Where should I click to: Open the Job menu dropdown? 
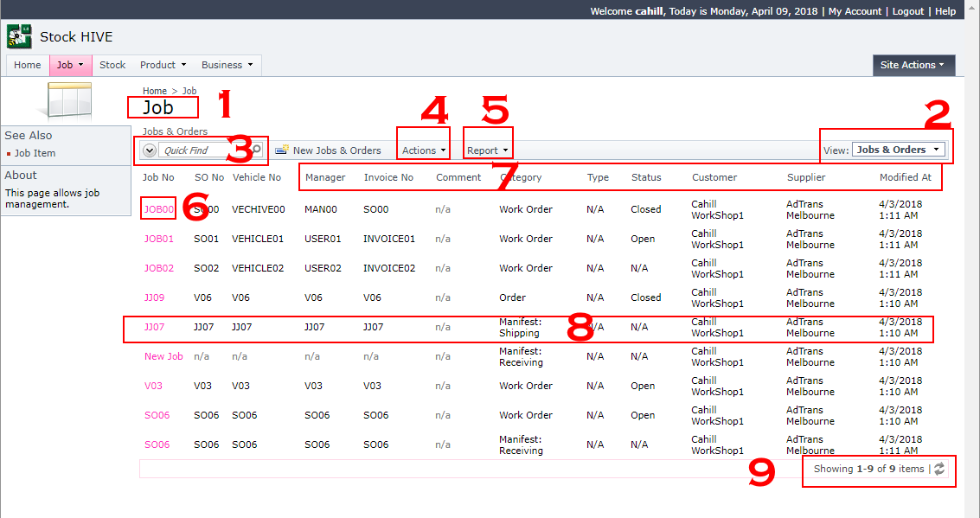coord(71,65)
